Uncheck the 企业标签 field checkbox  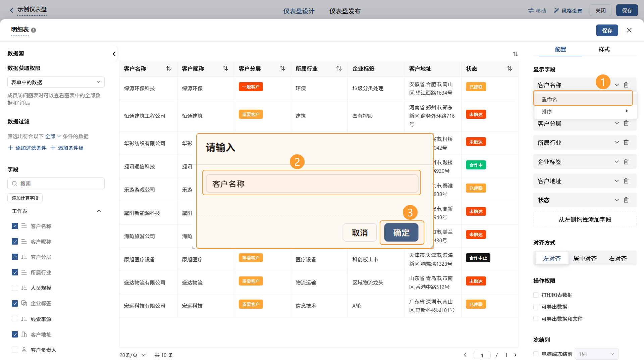pos(15,303)
